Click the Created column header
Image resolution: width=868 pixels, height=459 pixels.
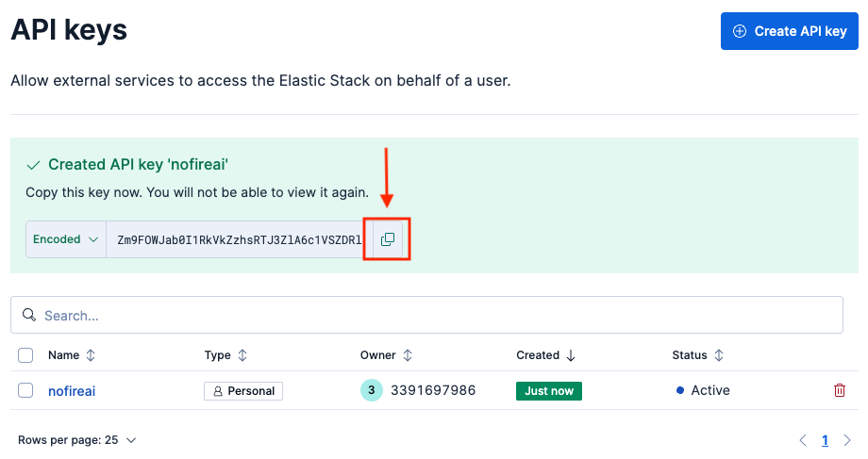point(538,355)
